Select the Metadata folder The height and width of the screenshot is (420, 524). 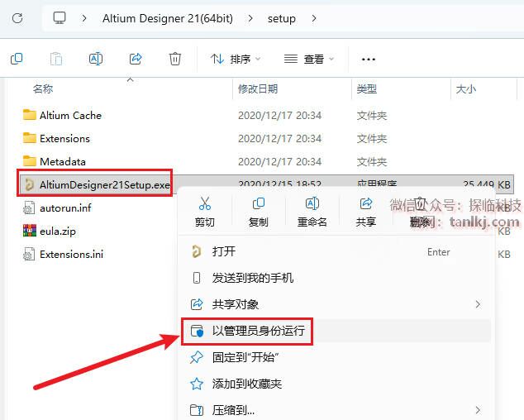55,161
